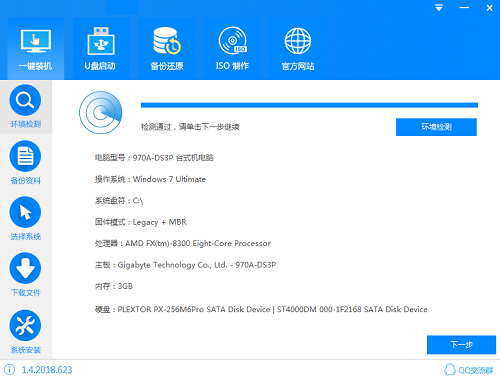Click the 下一步 next step button
Viewport: 500px width, 377px height.
click(x=461, y=345)
